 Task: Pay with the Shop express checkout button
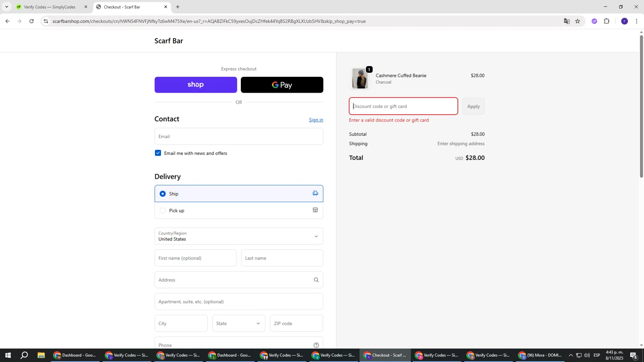[x=195, y=85]
